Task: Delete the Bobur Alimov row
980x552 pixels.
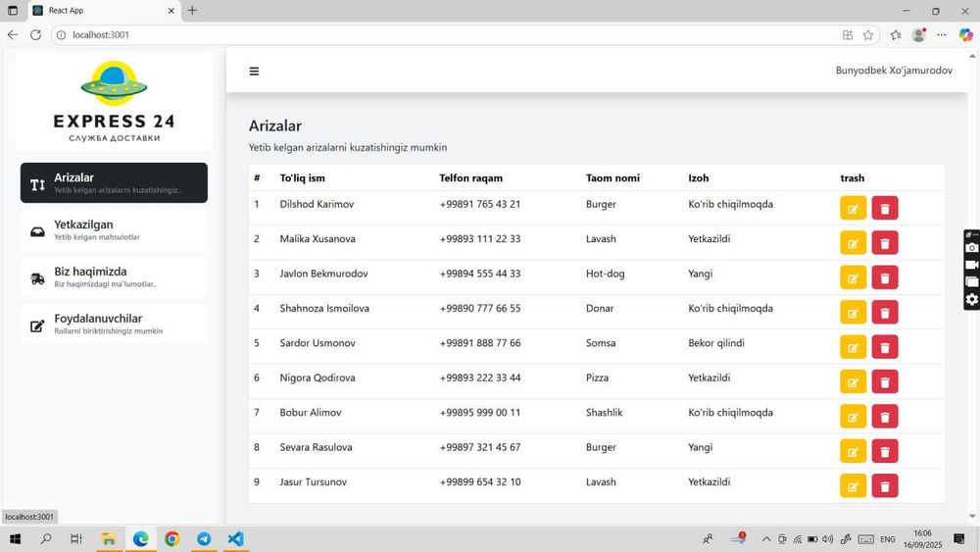Action: click(884, 417)
